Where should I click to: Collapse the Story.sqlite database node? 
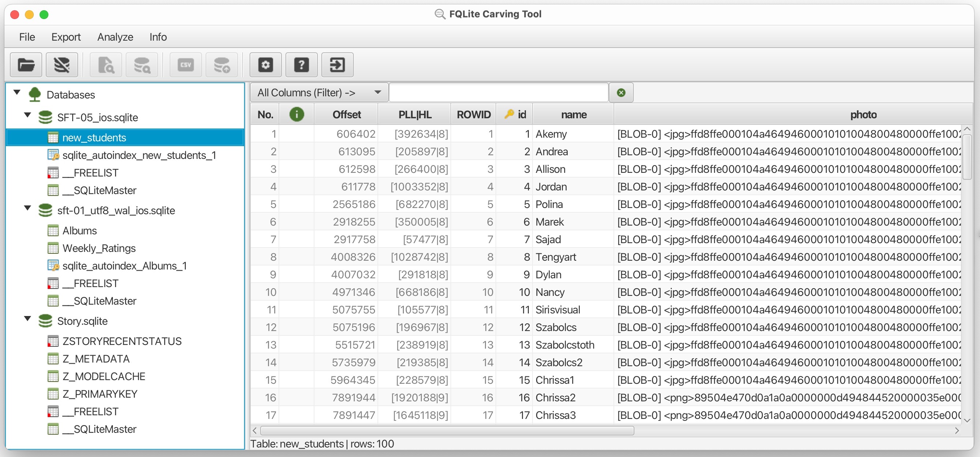click(27, 319)
